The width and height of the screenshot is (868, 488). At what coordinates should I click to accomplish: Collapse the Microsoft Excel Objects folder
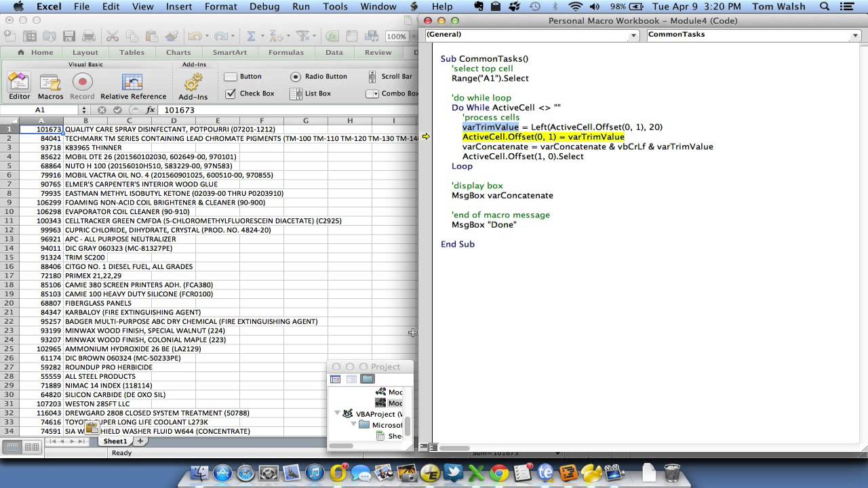pyautogui.click(x=353, y=425)
